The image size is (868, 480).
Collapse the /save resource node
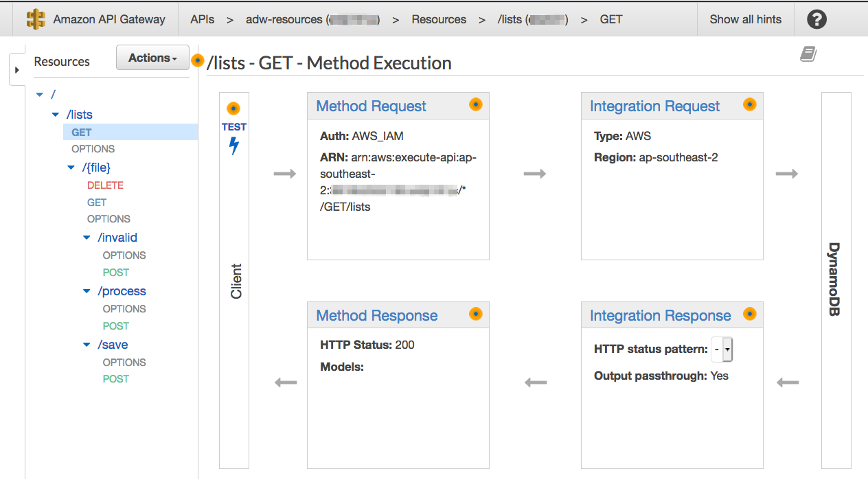(x=87, y=345)
